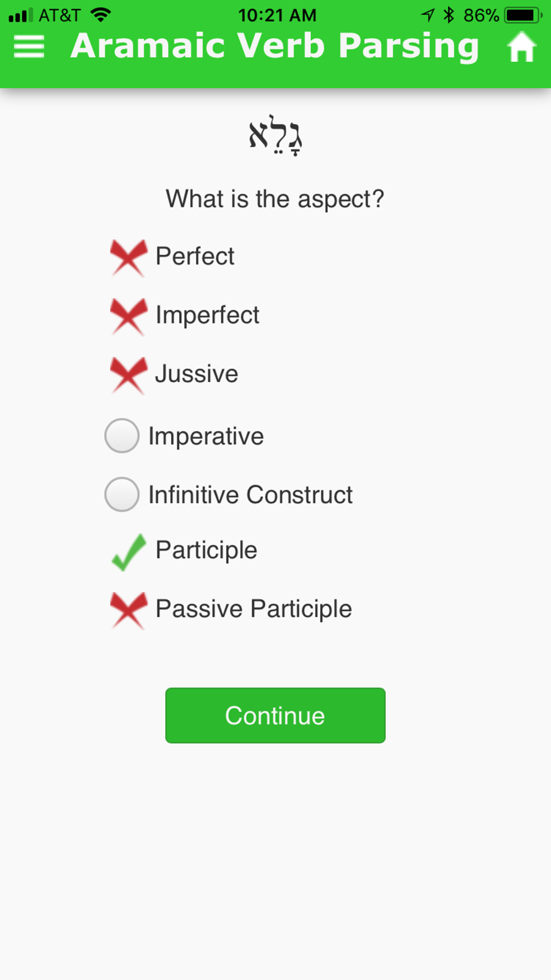Tap the Aramaic Verb Parsing title
Screen dimensions: 551x980
point(275,46)
